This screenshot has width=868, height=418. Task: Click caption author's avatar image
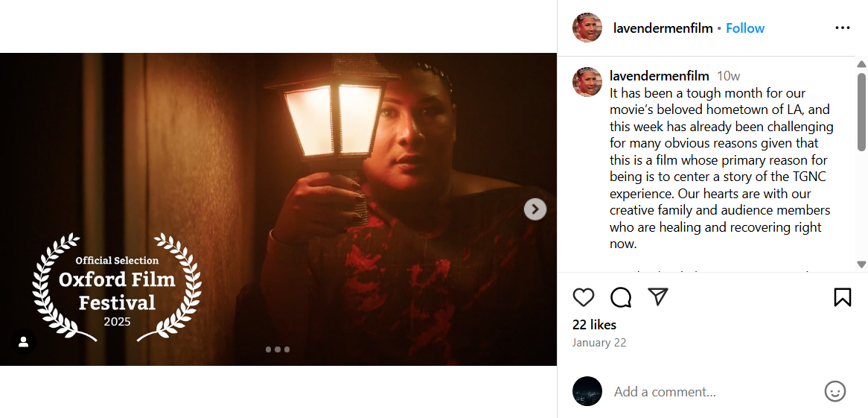point(587,82)
